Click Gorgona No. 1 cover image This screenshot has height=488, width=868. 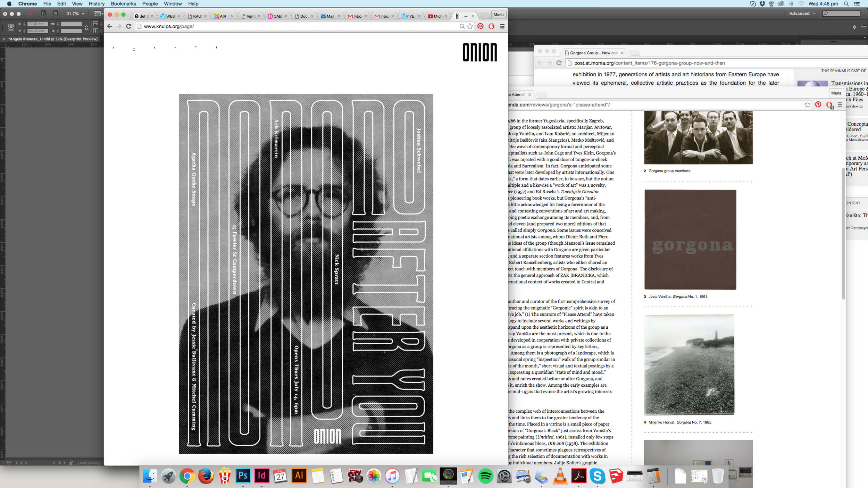[690, 239]
